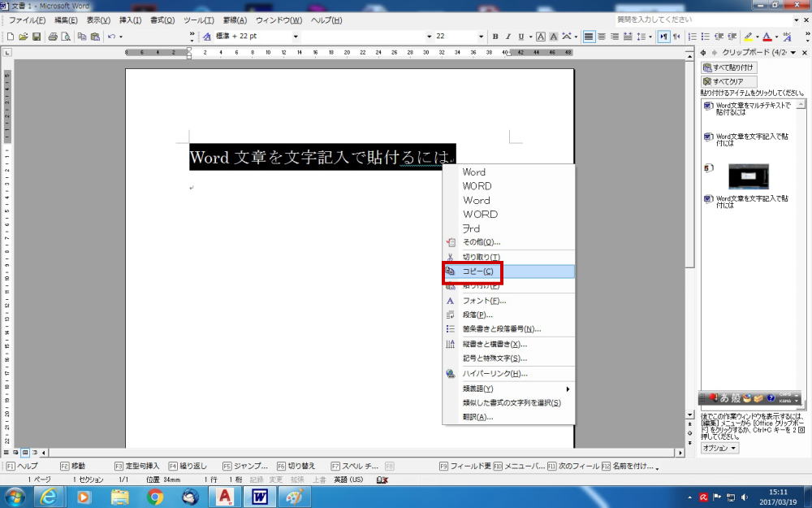Open the highlight color dropdown arrow
Screen dimensions: 812x508
pyautogui.click(x=757, y=37)
